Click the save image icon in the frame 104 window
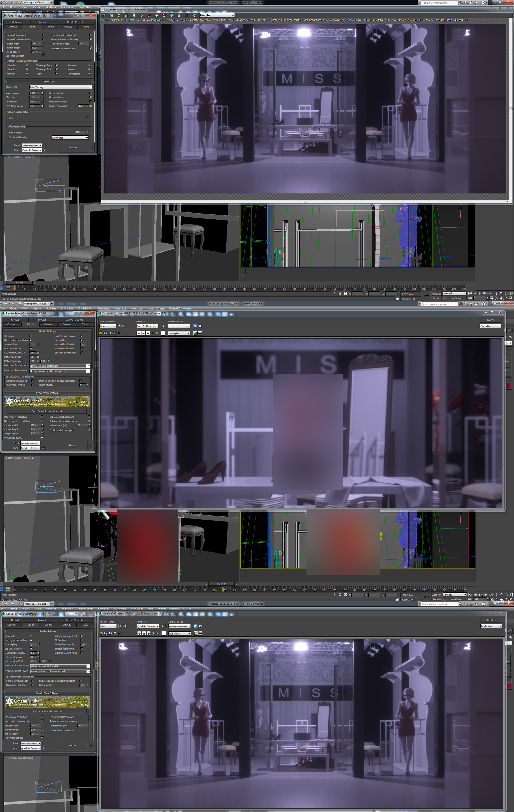This screenshot has height=812, width=514. click(x=101, y=333)
